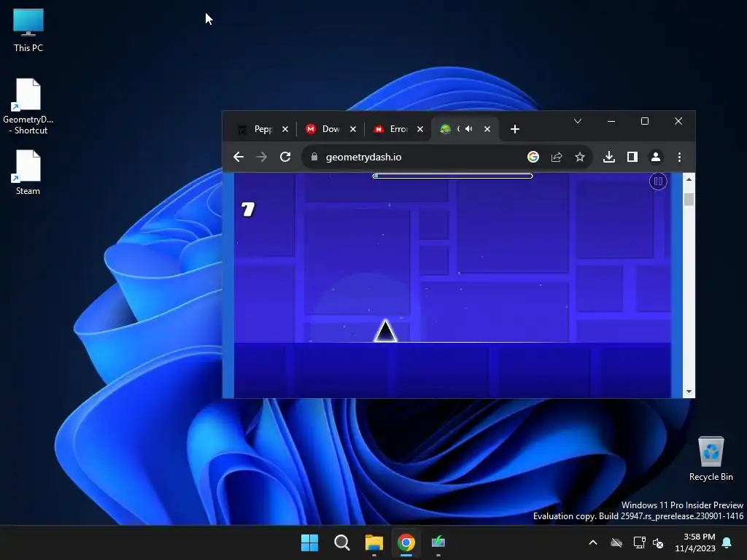Image resolution: width=747 pixels, height=560 pixels.
Task: View site info via lock icon
Action: [x=314, y=157]
